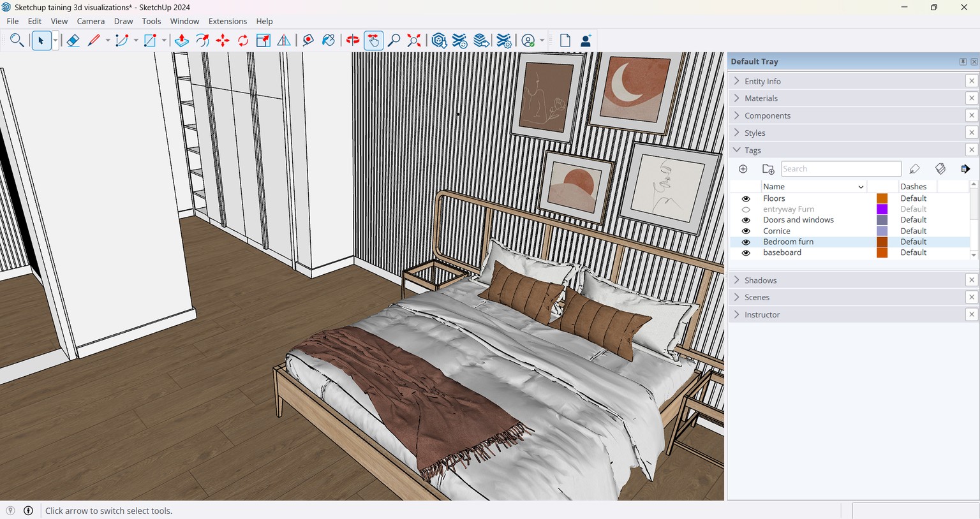
Task: Select the Push/Pull tool
Action: (182, 41)
